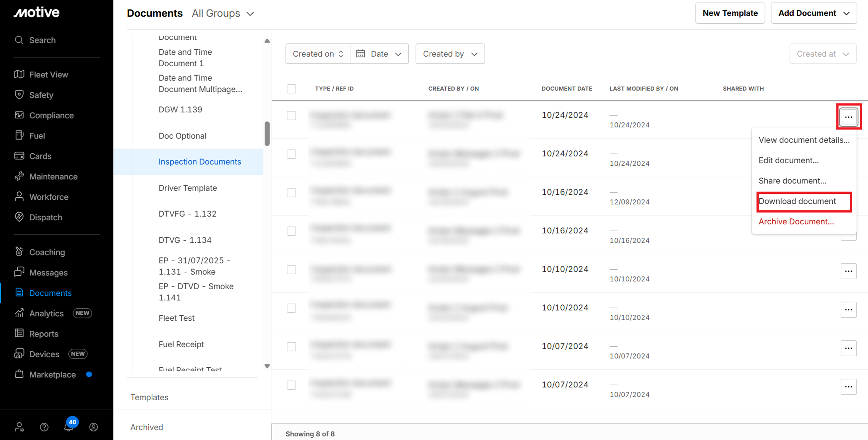Screen dimensions: 868x440
Task: Toggle the select-all checkbox in the table header
Action: tap(291, 89)
